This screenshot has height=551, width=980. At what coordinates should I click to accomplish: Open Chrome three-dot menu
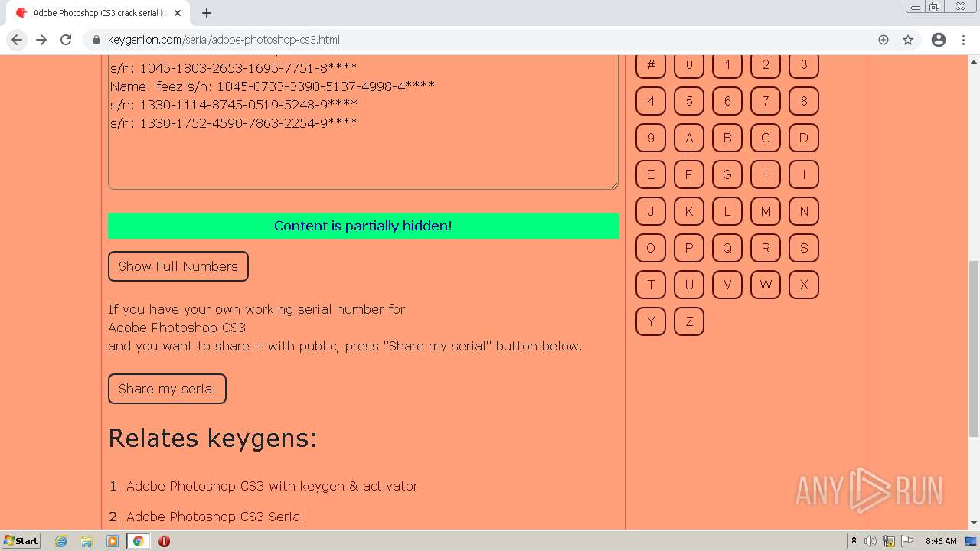point(963,40)
